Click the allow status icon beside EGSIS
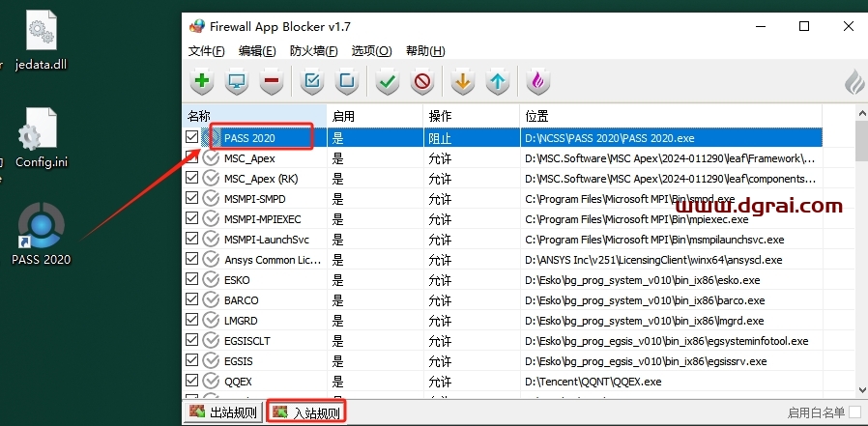Viewport: 868px width, 426px height. 211,361
